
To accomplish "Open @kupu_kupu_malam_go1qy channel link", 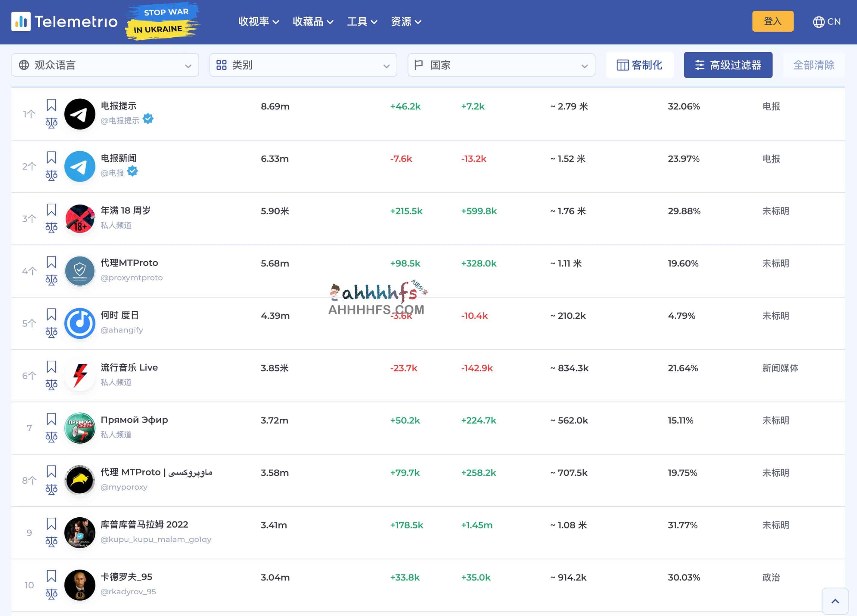I will point(156,539).
